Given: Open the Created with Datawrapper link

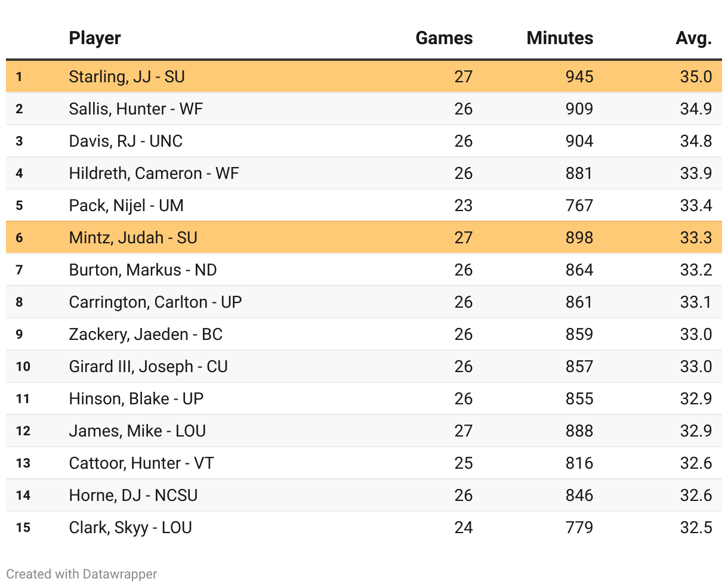Looking at the screenshot, I should click(82, 574).
